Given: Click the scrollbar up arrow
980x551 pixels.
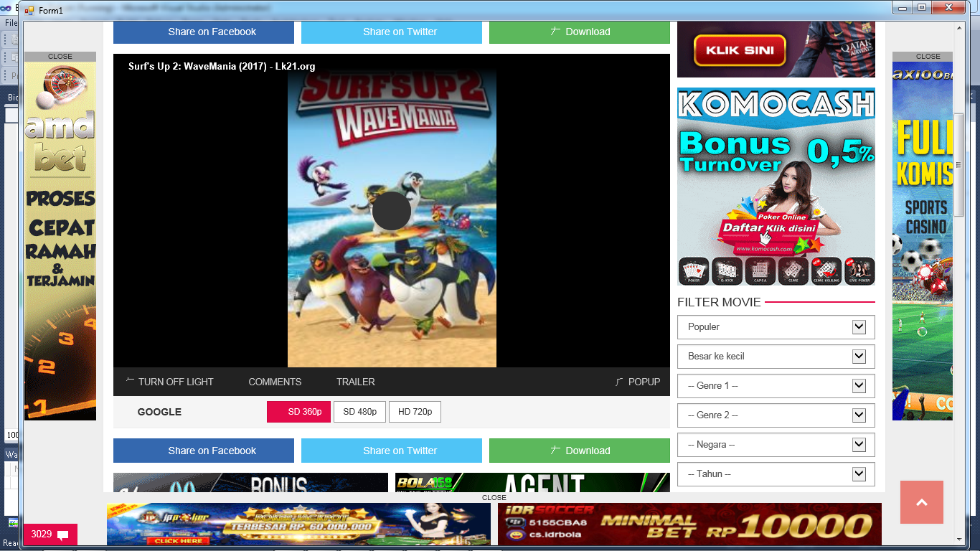Looking at the screenshot, I should (x=958, y=29).
